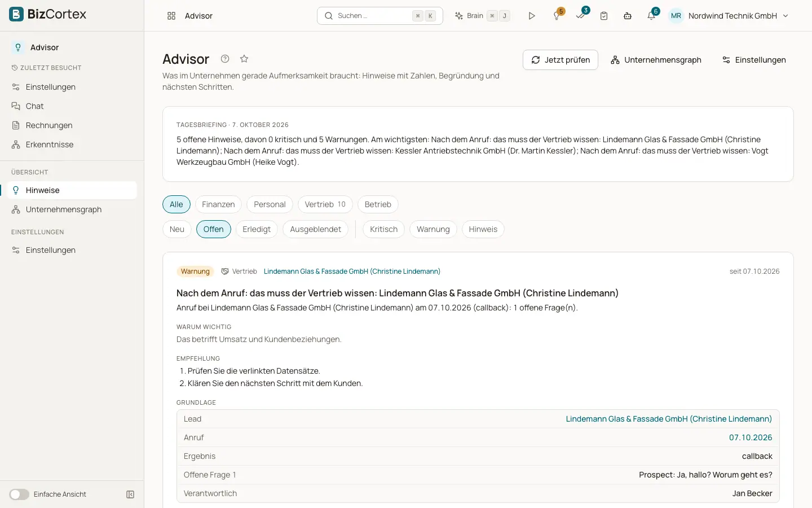Toggle the Einfache Ansicht switch

click(19, 494)
